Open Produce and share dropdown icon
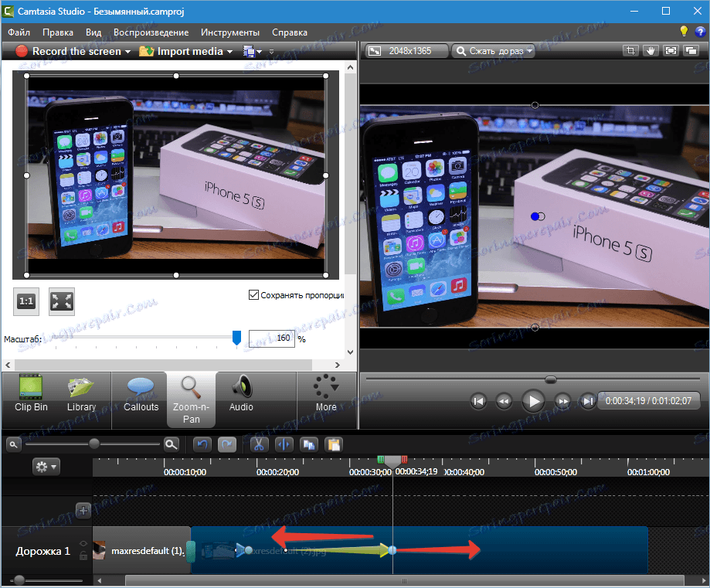The height and width of the screenshot is (588, 710). coord(252,51)
